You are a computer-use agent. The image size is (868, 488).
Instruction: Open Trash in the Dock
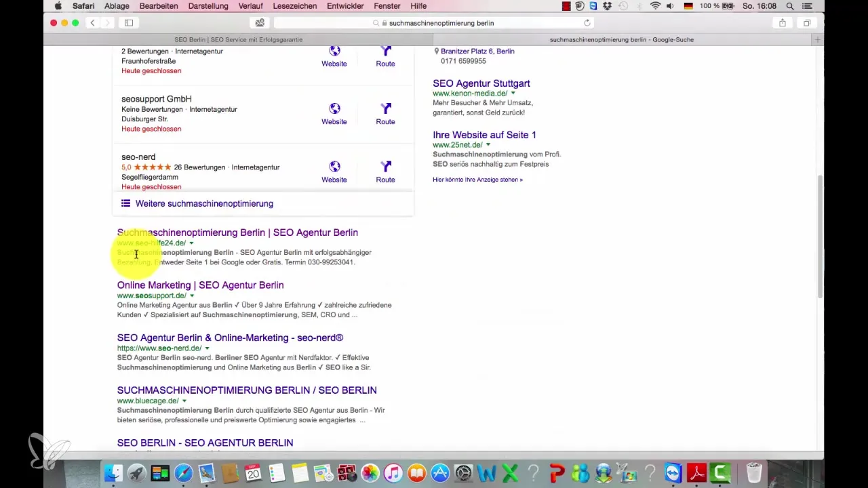point(753,472)
